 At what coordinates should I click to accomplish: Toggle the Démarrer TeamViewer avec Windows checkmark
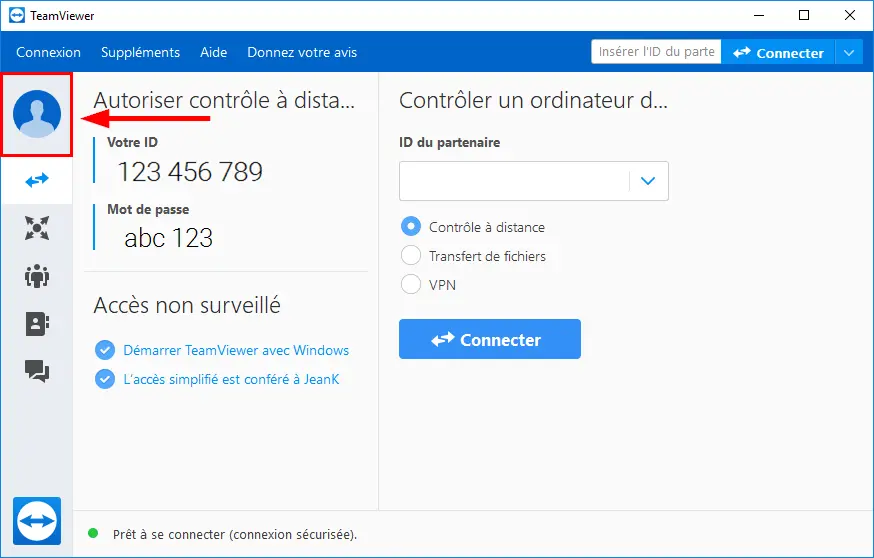pyautogui.click(x=105, y=350)
